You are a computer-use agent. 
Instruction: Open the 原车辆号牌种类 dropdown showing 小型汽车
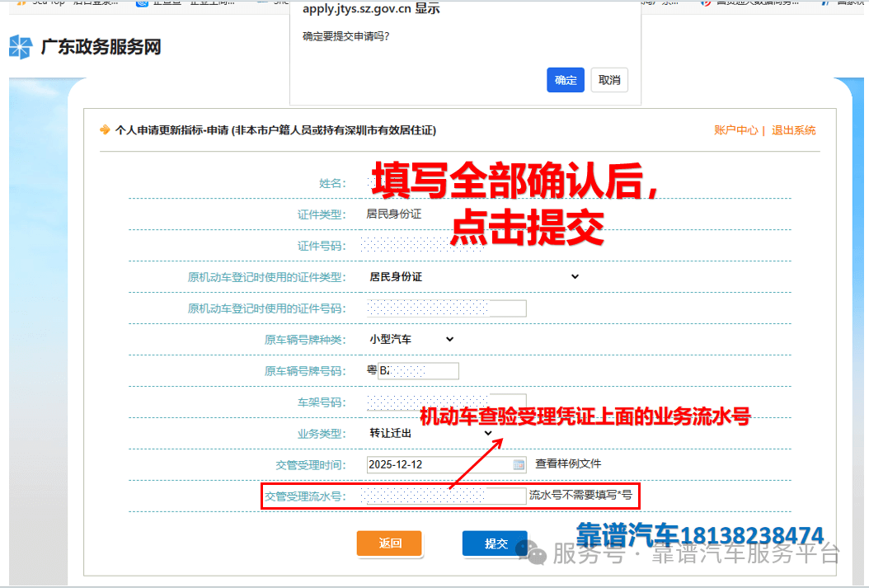click(x=411, y=339)
